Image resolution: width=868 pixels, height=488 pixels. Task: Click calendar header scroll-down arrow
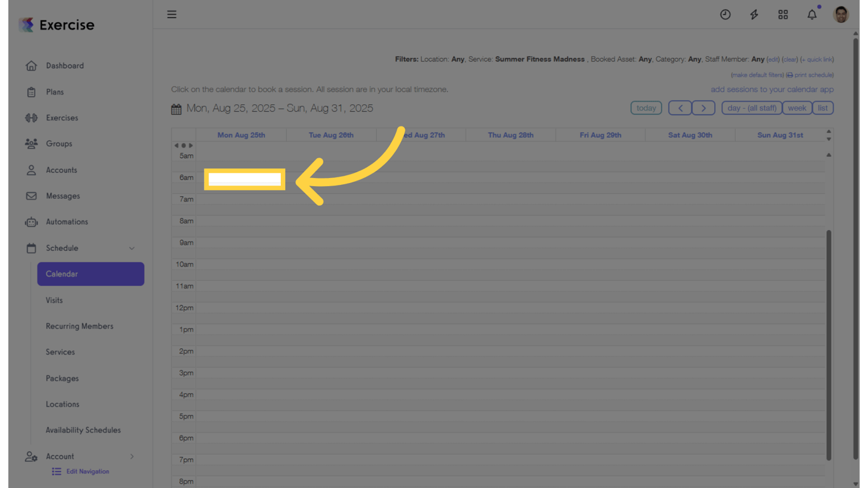coord(829,139)
